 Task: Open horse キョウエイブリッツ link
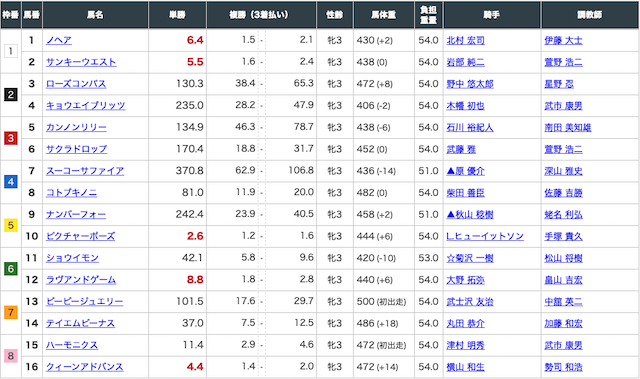click(x=85, y=106)
